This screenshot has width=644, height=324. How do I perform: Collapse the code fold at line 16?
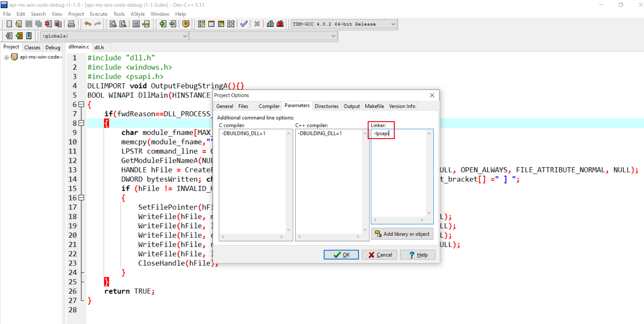(x=81, y=197)
